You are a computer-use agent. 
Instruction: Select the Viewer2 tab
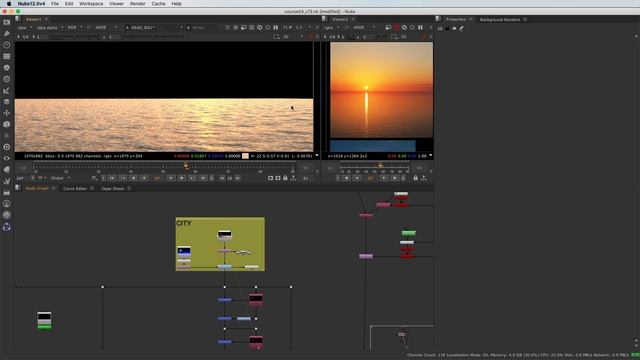340,19
